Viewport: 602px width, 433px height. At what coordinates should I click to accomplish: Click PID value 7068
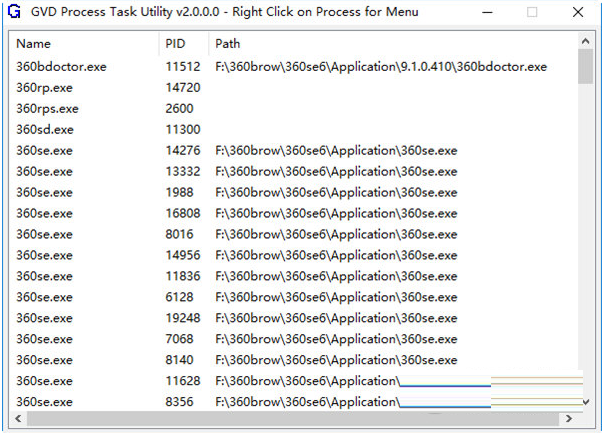click(x=179, y=339)
